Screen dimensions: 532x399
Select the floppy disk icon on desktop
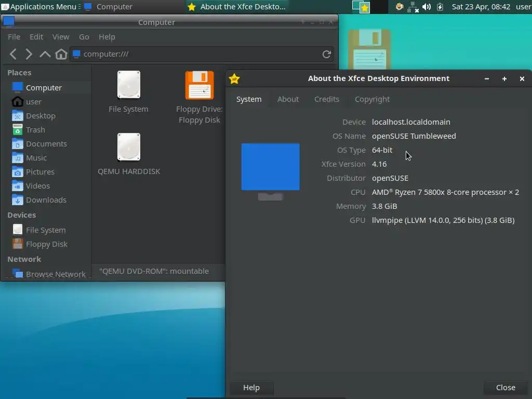[x=369, y=49]
